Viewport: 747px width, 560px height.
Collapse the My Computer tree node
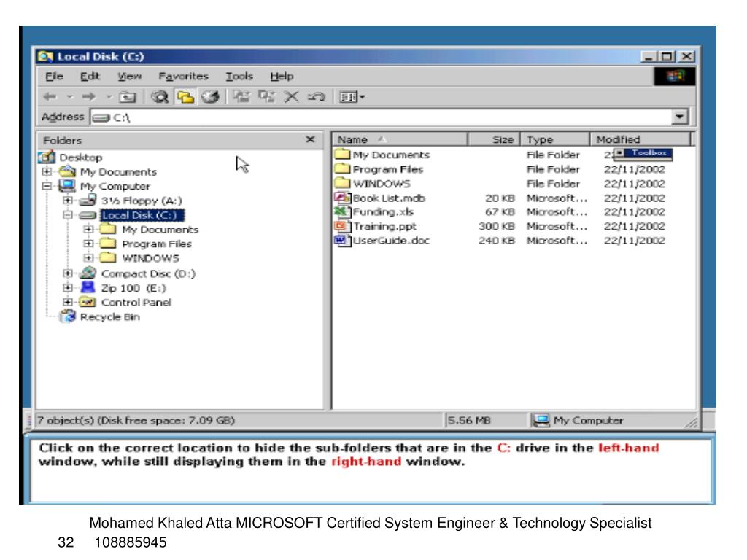coord(47,186)
